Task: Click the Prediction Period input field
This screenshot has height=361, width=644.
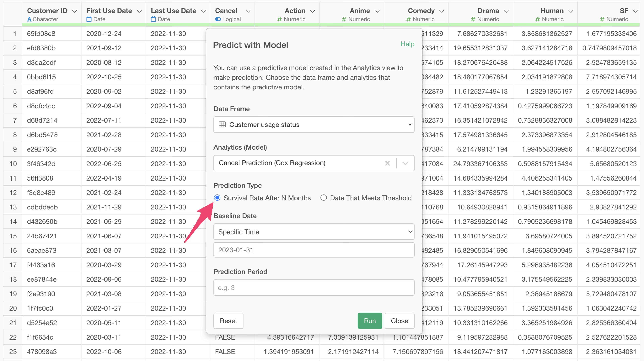Action: (314, 288)
